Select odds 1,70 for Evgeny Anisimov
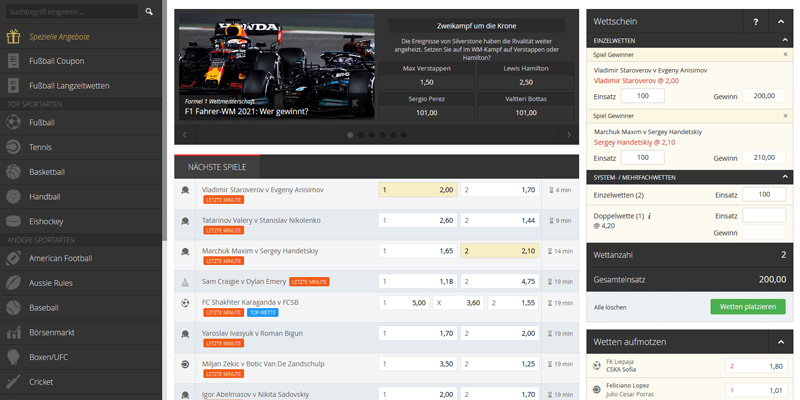800x400 pixels. pyautogui.click(x=499, y=190)
